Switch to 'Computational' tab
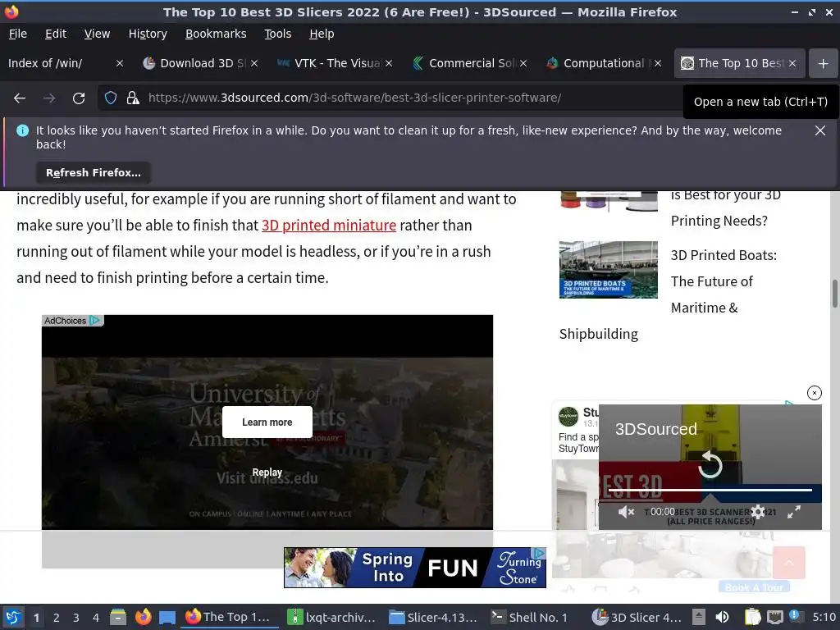 [x=598, y=63]
